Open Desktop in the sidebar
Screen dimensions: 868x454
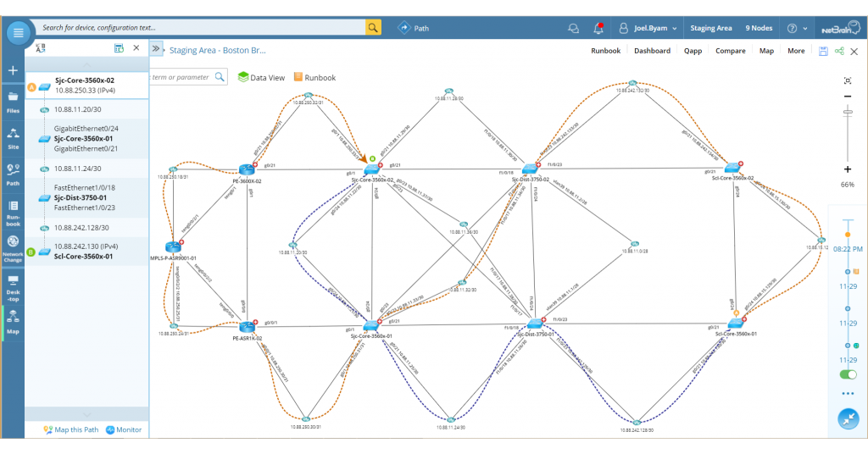coord(13,288)
